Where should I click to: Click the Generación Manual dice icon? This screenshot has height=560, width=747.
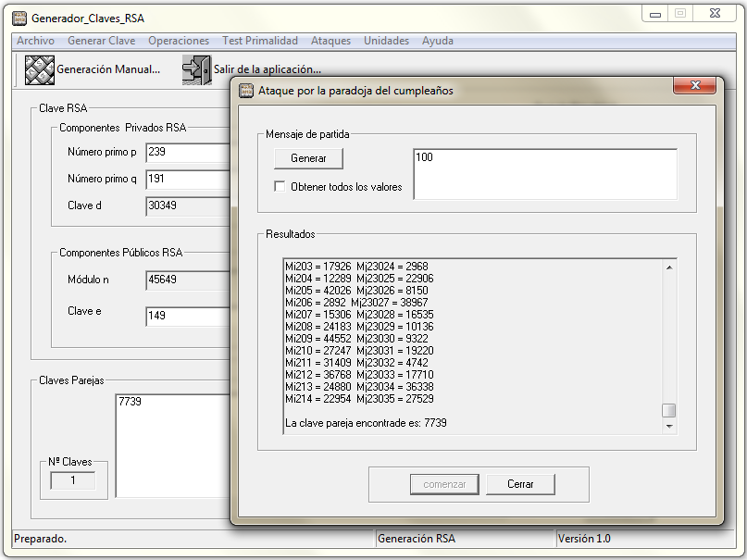[x=39, y=69]
